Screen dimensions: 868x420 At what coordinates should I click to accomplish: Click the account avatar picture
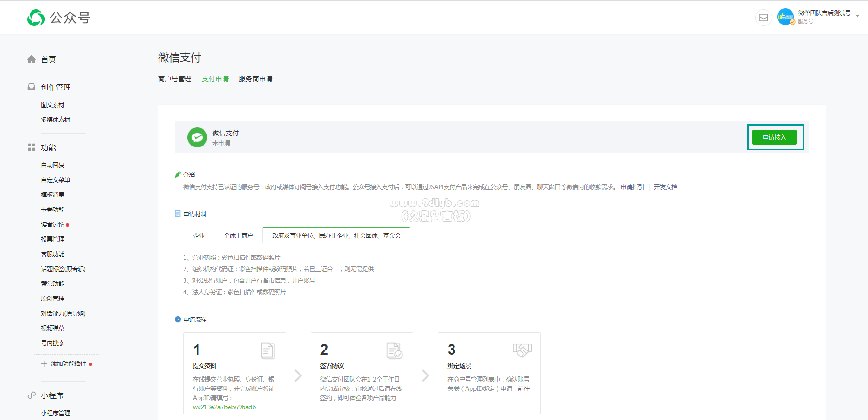(x=785, y=17)
